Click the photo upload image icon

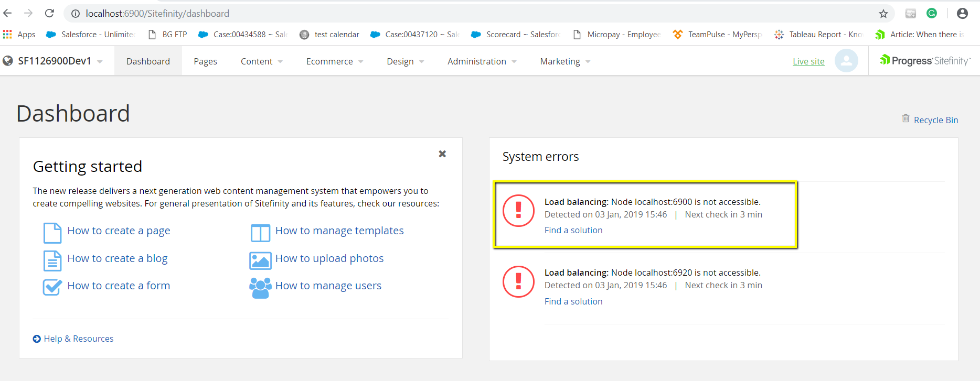(260, 260)
